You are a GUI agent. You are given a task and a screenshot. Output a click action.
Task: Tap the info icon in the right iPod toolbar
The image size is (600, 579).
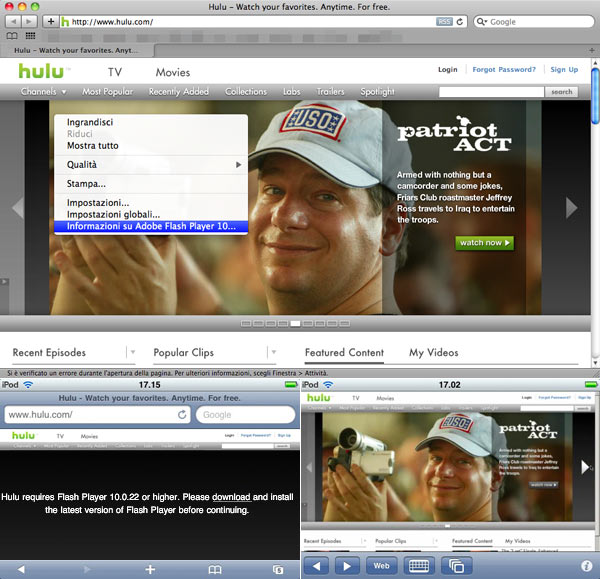pos(585,566)
